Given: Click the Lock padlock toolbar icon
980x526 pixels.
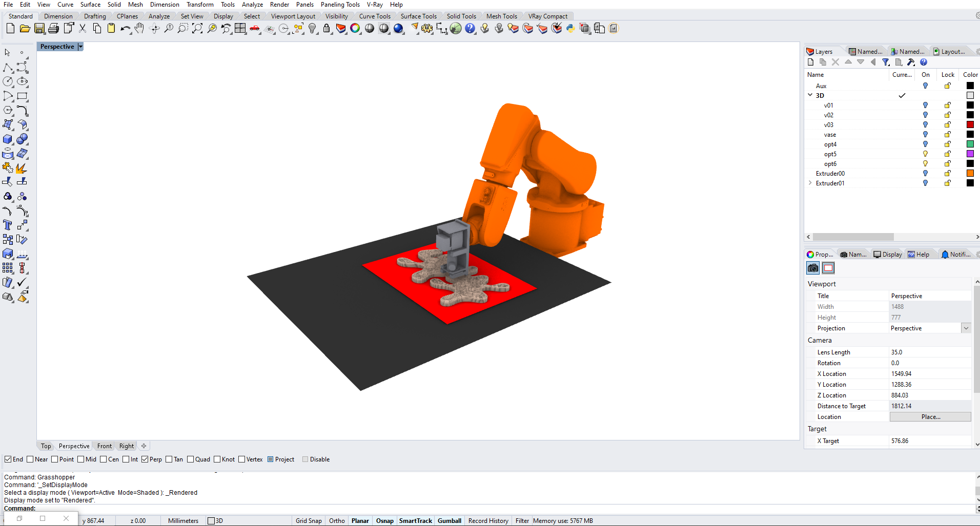Looking at the screenshot, I should (326, 29).
